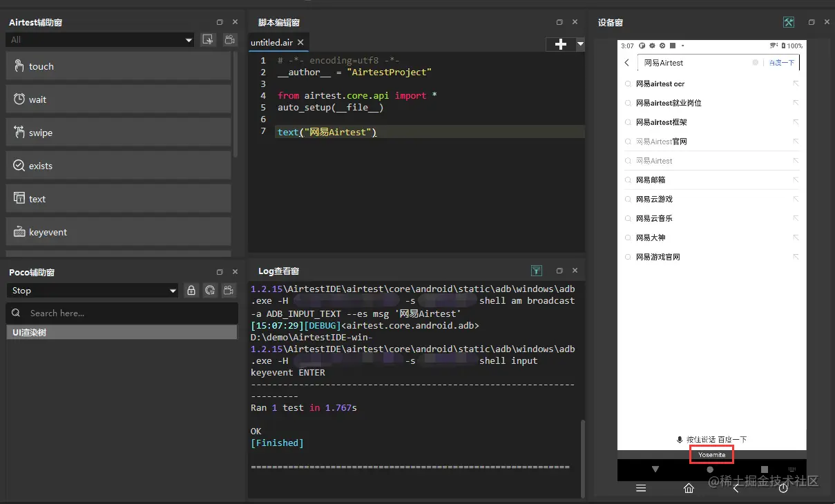The height and width of the screenshot is (504, 835).
Task: Open the device menu icon at bottom
Action: [x=641, y=488]
